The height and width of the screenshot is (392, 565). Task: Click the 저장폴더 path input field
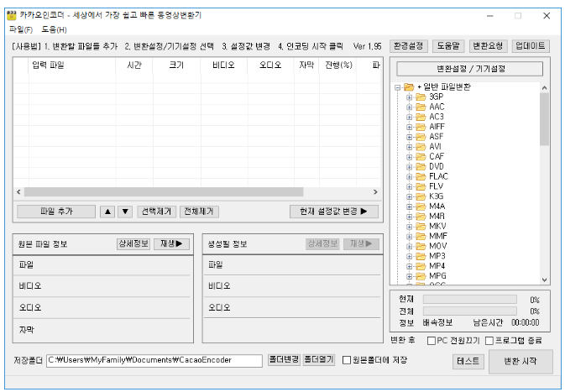pyautogui.click(x=154, y=360)
